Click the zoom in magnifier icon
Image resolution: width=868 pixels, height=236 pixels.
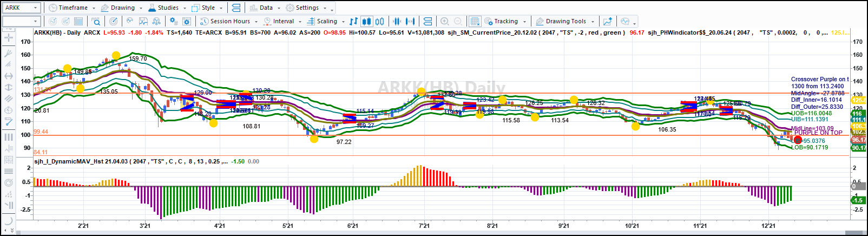pos(445,21)
